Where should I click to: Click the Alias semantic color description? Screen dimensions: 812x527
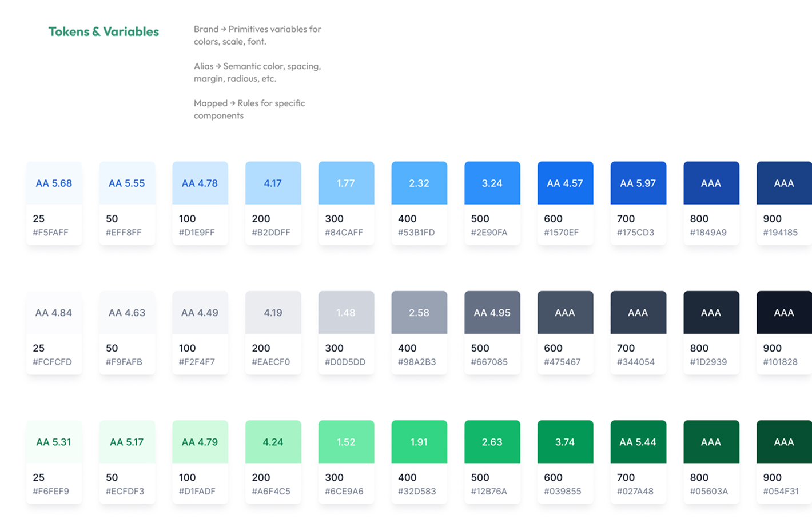tap(257, 73)
